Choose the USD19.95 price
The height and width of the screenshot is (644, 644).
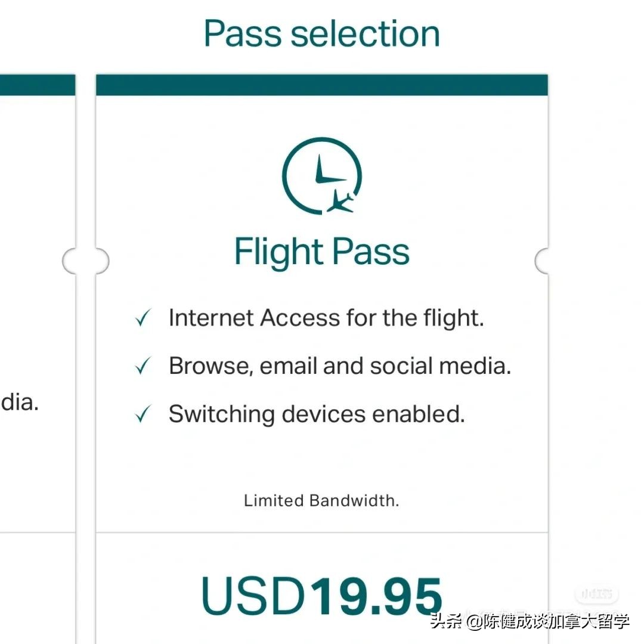pos(322,595)
